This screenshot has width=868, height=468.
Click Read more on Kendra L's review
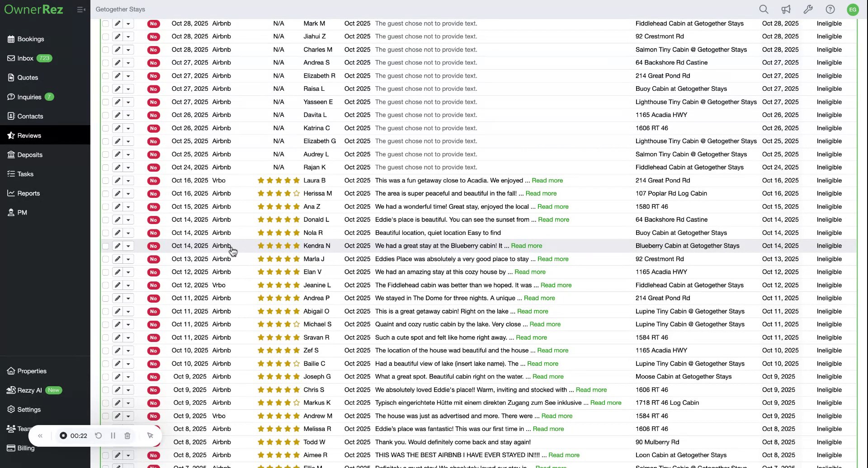(x=526, y=246)
